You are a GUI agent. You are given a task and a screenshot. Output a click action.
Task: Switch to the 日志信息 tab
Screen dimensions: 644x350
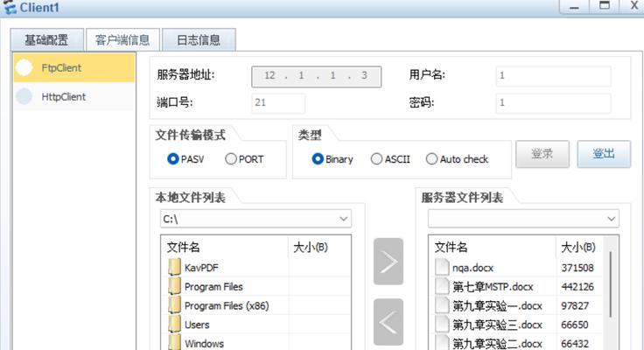tap(199, 40)
